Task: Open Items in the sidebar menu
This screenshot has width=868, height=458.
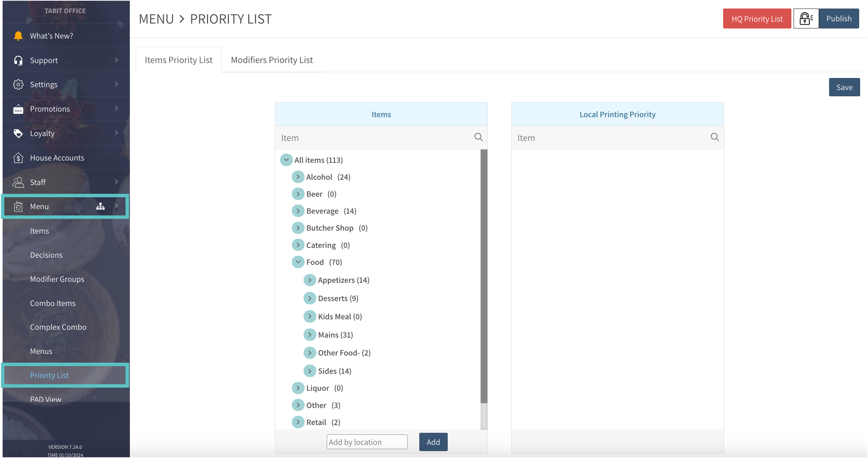Action: tap(40, 231)
